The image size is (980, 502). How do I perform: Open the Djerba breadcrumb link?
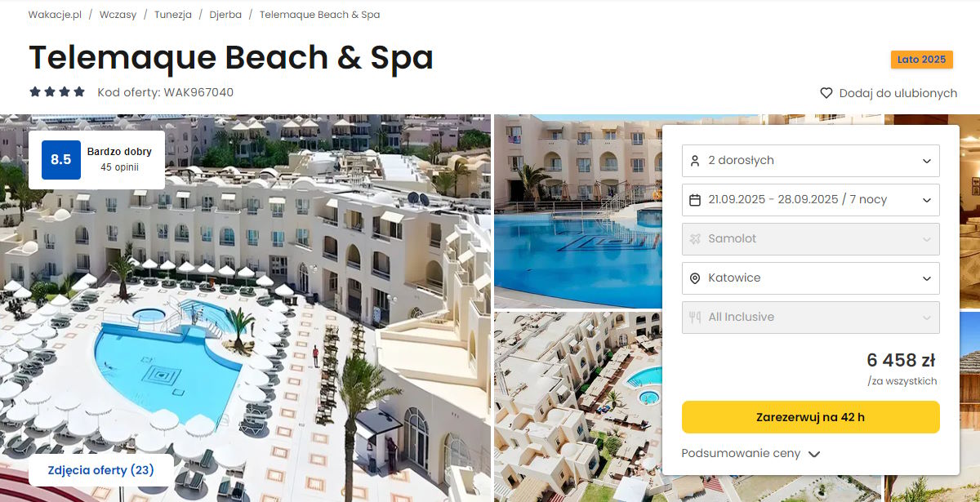coord(225,15)
